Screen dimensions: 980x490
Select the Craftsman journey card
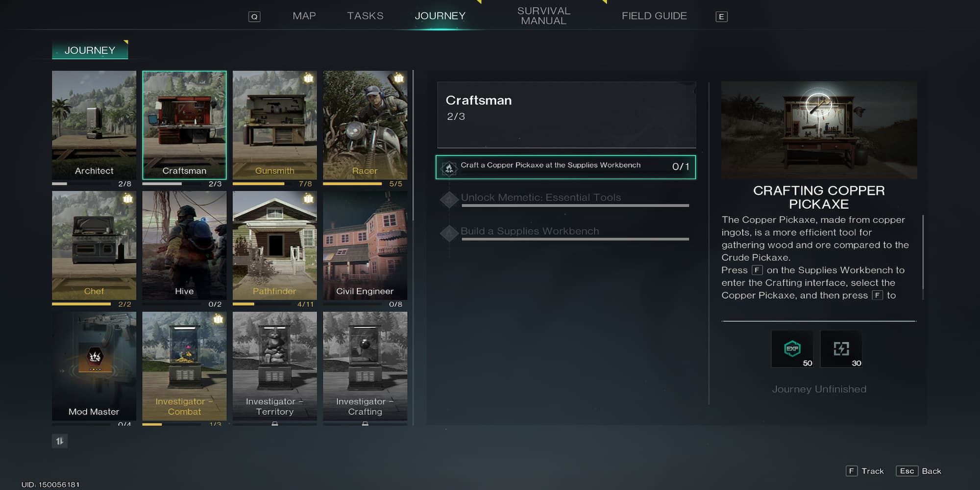[184, 125]
